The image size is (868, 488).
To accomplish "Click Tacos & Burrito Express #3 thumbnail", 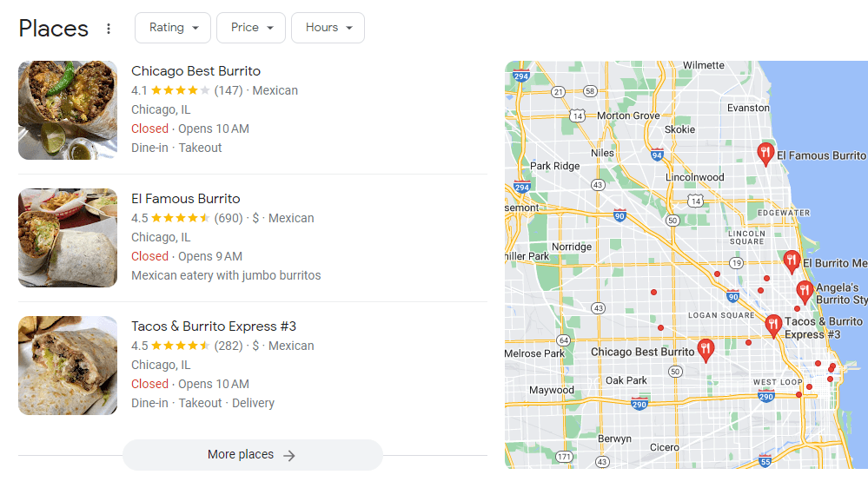I will pyautogui.click(x=68, y=366).
